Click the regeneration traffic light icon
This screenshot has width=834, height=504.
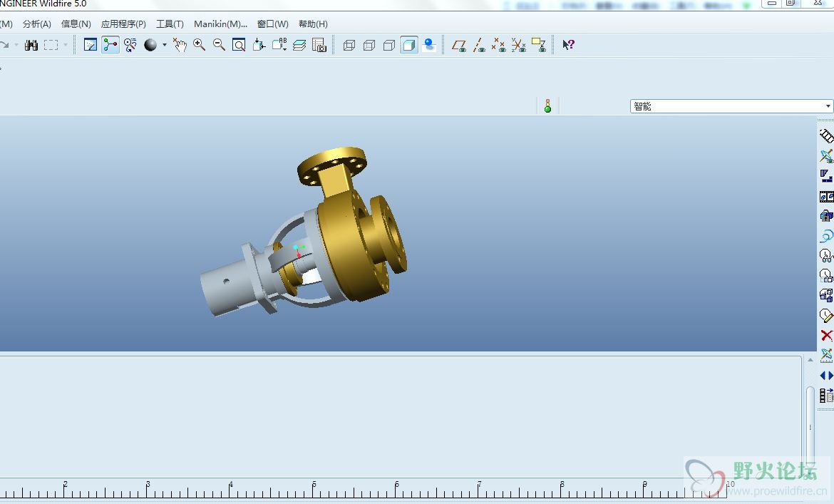(547, 106)
